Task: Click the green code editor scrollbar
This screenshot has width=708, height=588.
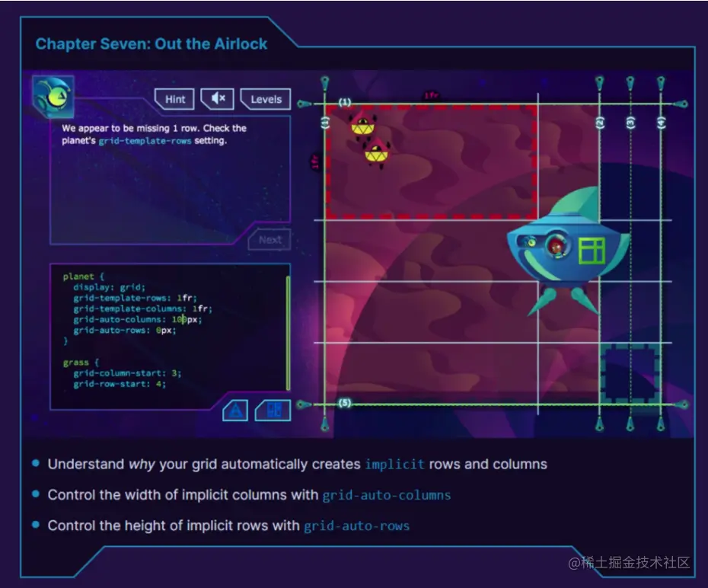Action: [288, 333]
